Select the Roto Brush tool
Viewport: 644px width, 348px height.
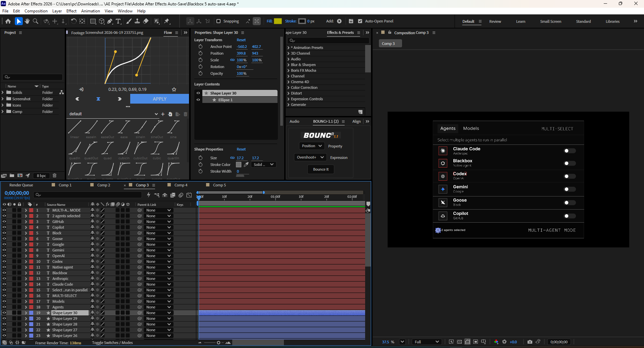pos(157,21)
